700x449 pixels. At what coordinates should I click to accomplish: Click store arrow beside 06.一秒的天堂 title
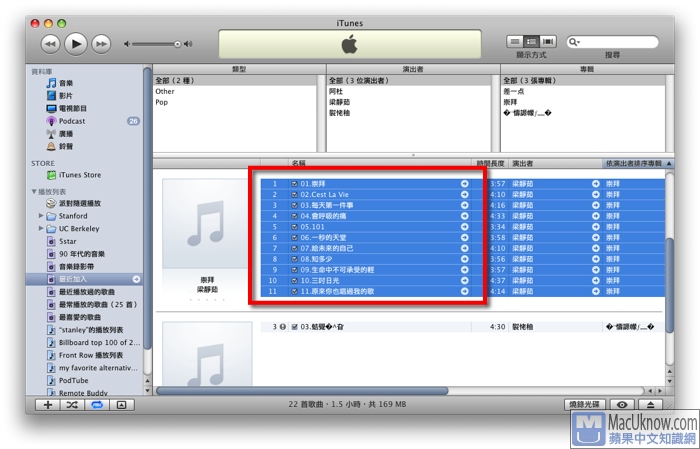pyautogui.click(x=465, y=237)
